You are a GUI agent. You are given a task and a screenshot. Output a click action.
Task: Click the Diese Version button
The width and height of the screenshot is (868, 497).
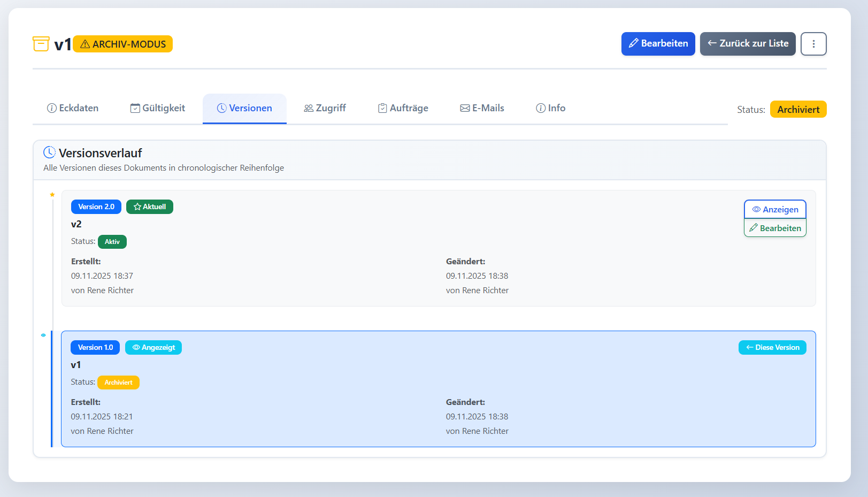coord(772,348)
